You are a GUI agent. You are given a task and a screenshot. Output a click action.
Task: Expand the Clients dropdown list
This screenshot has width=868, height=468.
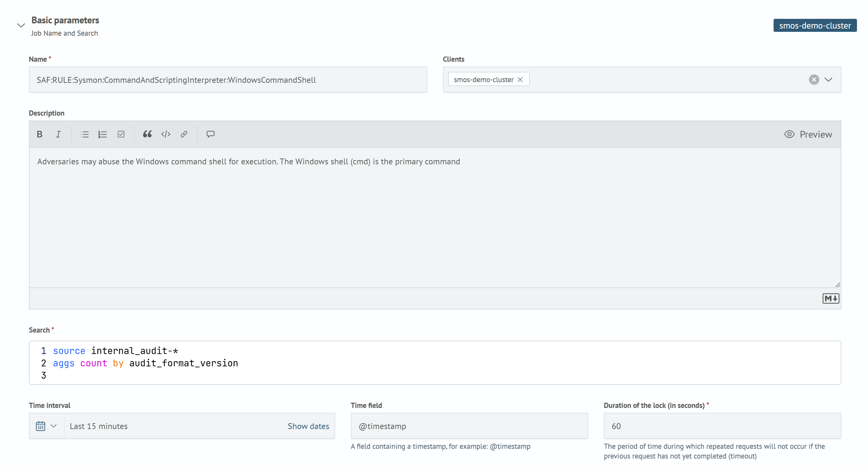828,80
